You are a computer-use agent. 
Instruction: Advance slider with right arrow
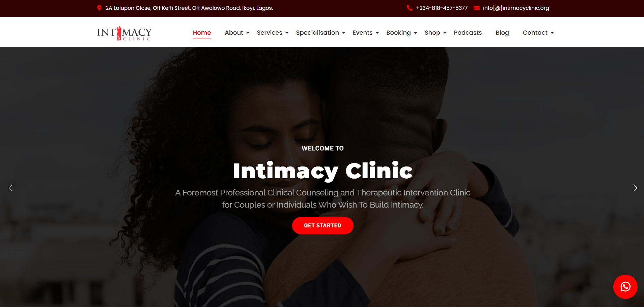click(635, 188)
